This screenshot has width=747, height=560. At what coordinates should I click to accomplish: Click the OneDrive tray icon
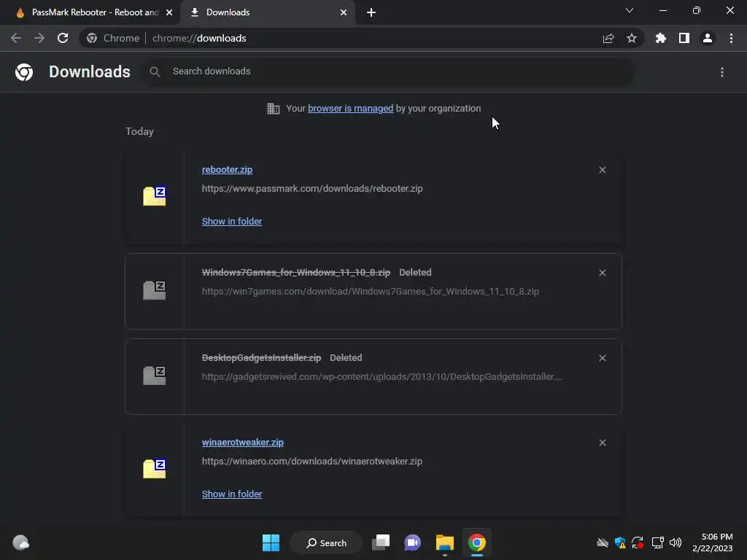point(603,542)
